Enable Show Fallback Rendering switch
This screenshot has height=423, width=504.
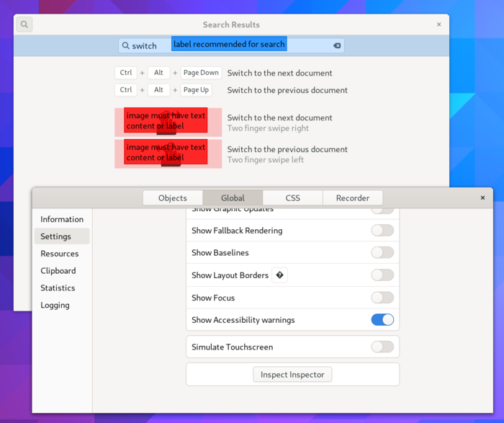pos(382,231)
